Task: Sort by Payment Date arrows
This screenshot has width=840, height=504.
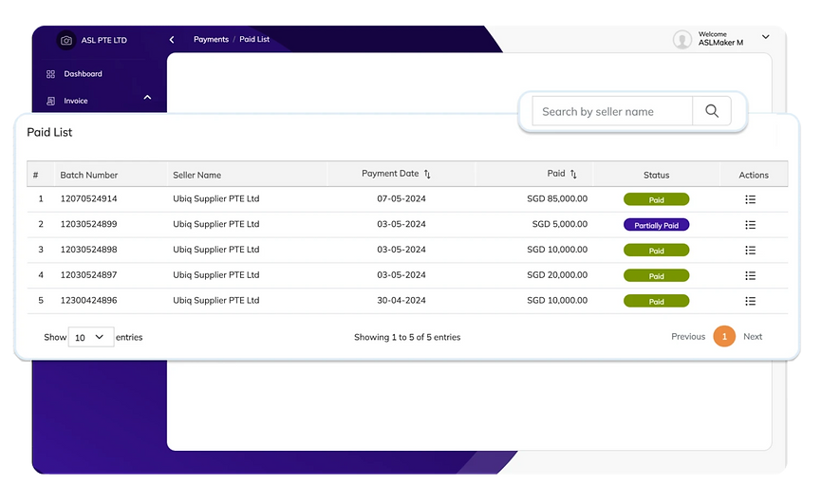Action: coord(427,174)
